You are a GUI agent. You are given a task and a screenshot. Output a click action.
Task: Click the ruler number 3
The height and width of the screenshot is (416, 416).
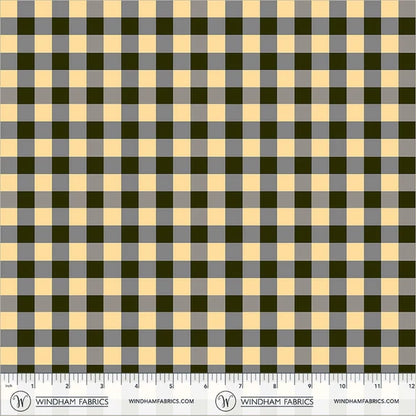(102, 386)
